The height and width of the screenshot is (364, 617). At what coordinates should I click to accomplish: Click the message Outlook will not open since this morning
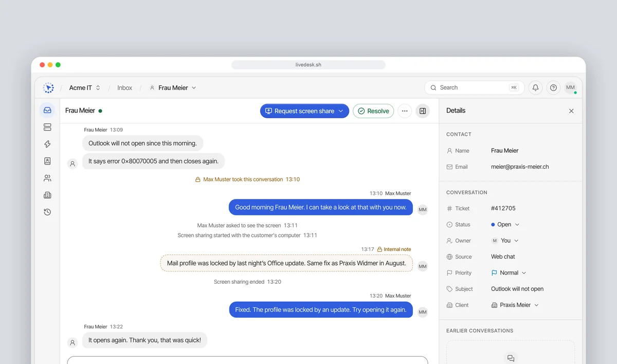pyautogui.click(x=143, y=143)
